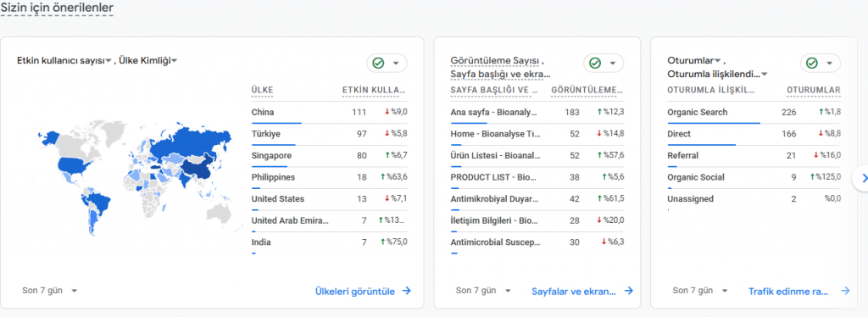Viewport: 868px width, 317px height.
Task: Click the next arrow to show more cards
Action: pyautogui.click(x=862, y=178)
